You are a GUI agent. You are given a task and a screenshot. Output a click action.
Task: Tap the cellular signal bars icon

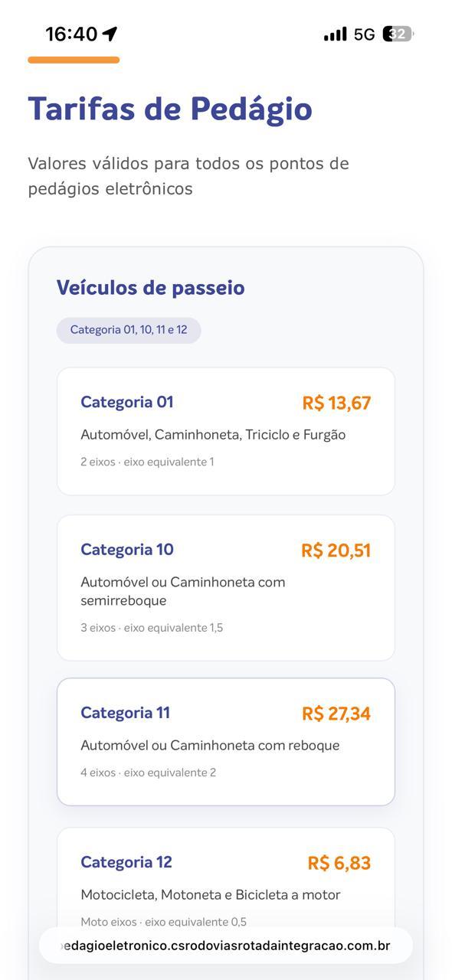point(335,34)
